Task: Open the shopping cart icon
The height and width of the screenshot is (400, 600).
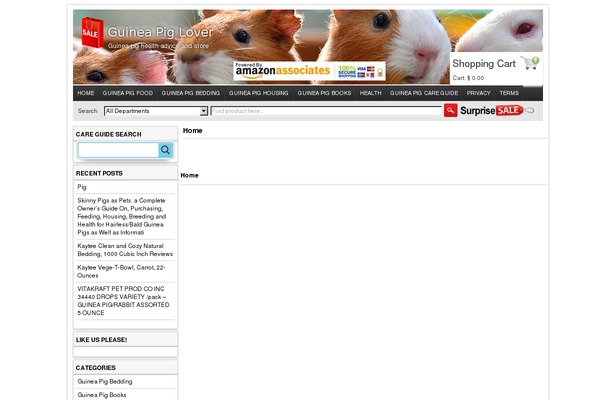Action: coord(530,63)
